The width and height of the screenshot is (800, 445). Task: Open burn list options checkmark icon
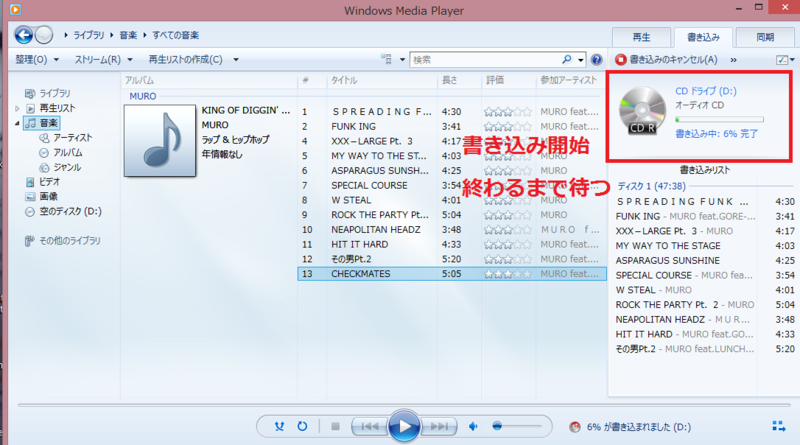782,60
